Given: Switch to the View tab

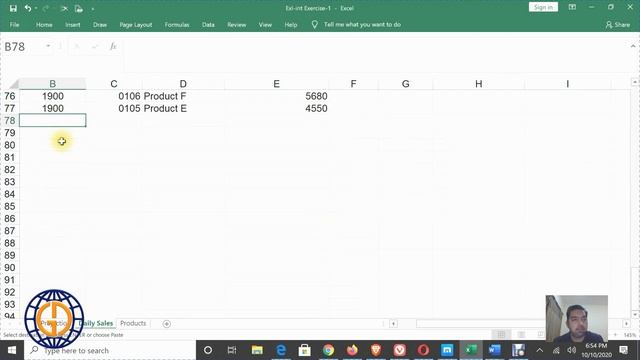Looking at the screenshot, I should [x=265, y=24].
